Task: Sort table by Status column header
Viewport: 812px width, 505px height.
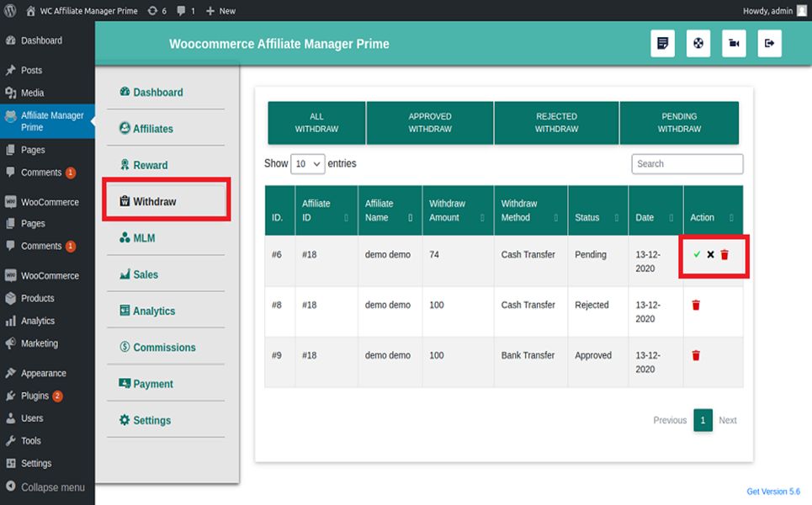Action: pos(597,217)
